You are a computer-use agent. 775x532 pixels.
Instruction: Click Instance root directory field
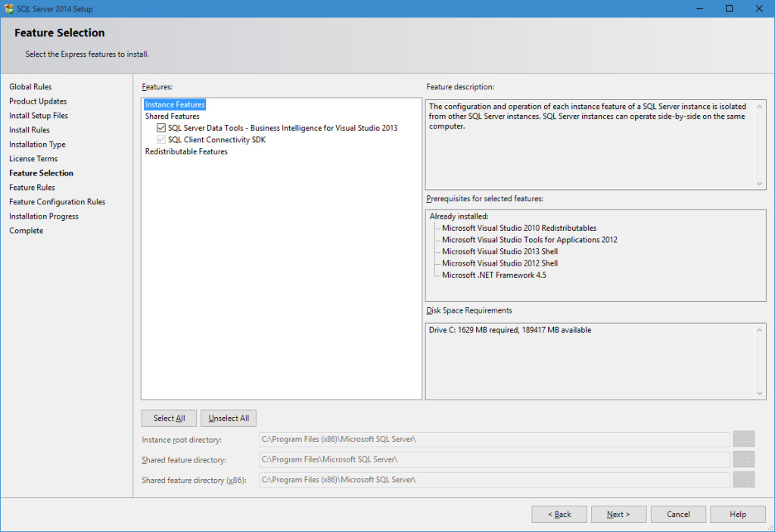(x=494, y=440)
